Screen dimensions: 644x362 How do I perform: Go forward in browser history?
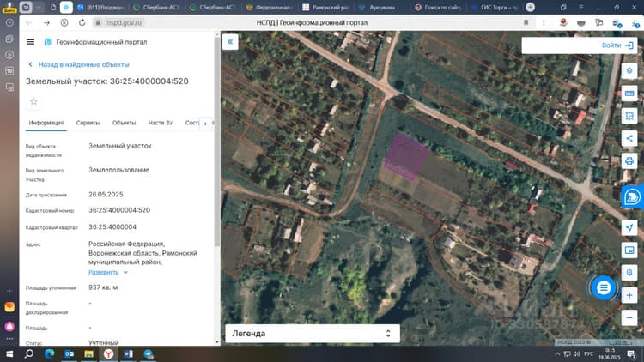(46, 22)
